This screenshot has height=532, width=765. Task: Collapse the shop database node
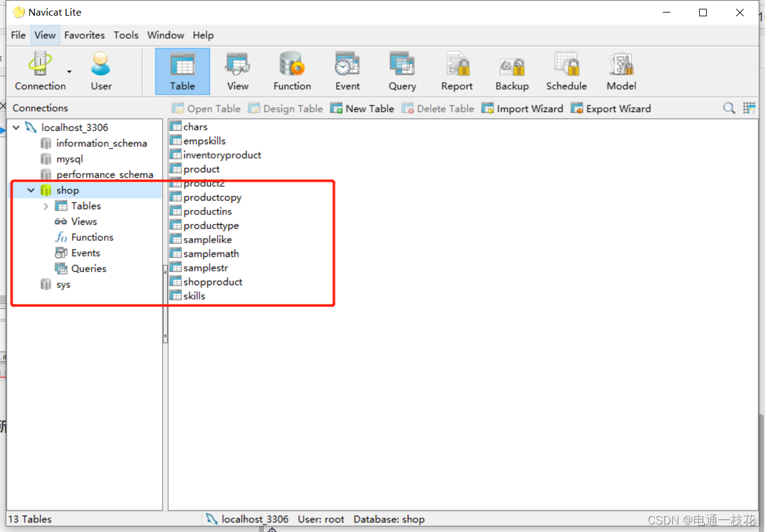pos(31,190)
